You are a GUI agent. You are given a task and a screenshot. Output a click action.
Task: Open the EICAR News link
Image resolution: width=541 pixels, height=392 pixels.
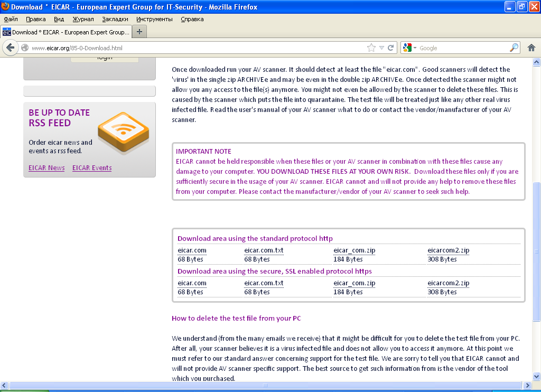tap(46, 167)
